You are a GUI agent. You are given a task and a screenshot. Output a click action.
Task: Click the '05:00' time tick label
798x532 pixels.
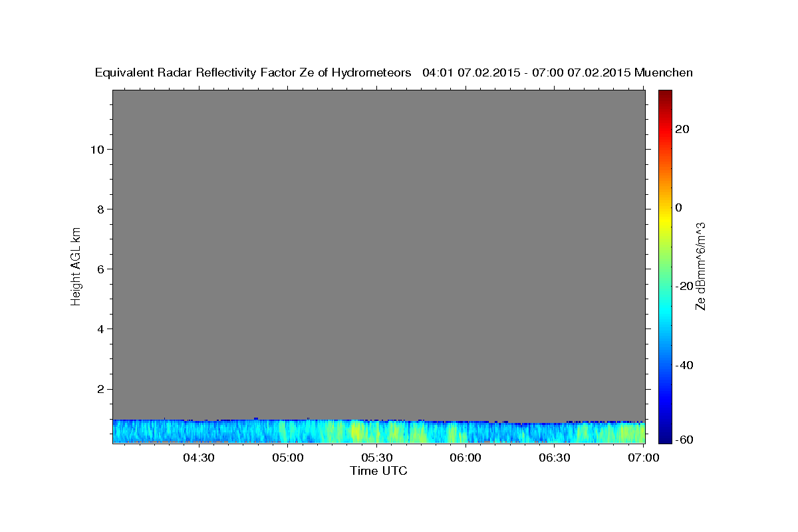288,458
